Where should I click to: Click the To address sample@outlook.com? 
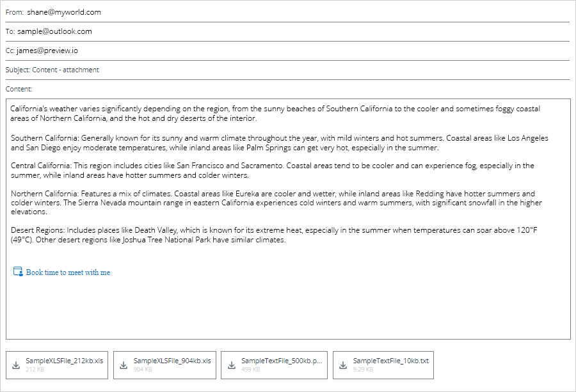click(58, 31)
